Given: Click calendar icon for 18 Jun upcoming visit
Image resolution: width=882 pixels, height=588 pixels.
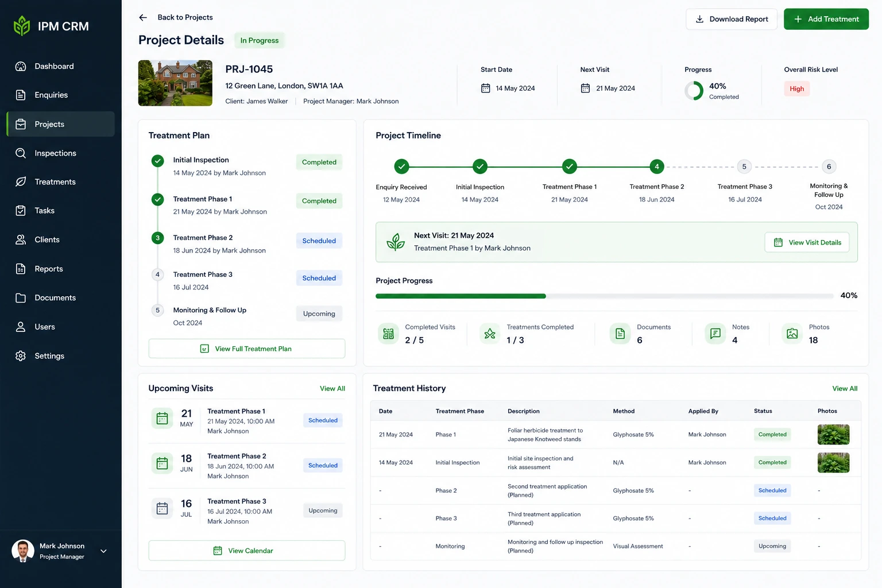Looking at the screenshot, I should coord(163,463).
